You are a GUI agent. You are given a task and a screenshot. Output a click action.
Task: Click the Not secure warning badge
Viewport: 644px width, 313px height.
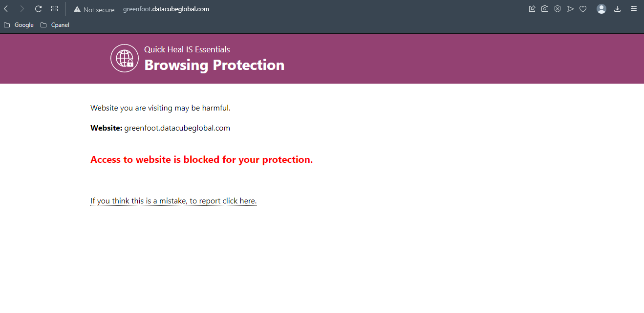(94, 9)
